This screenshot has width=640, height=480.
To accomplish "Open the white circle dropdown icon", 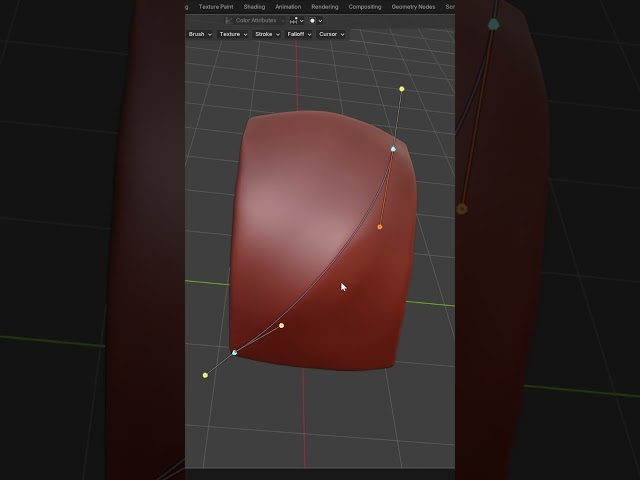I will click(316, 20).
